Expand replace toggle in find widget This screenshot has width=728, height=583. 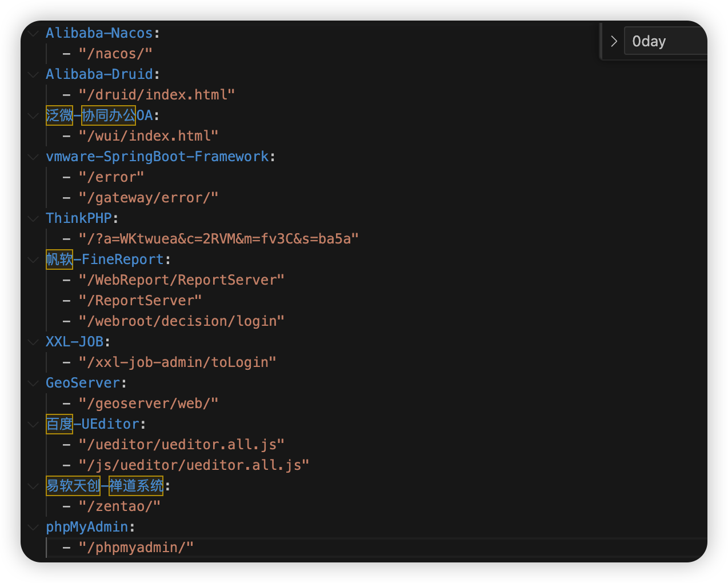point(614,41)
